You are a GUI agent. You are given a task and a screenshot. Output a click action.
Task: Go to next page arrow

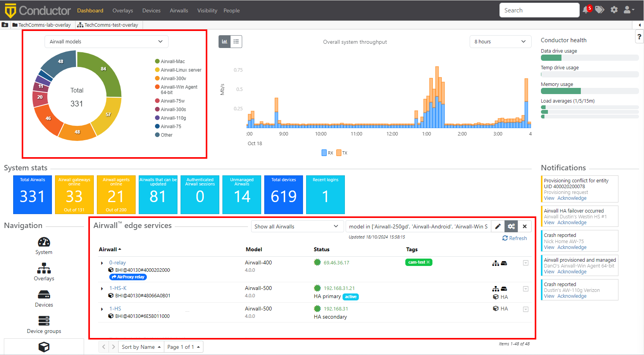click(113, 347)
